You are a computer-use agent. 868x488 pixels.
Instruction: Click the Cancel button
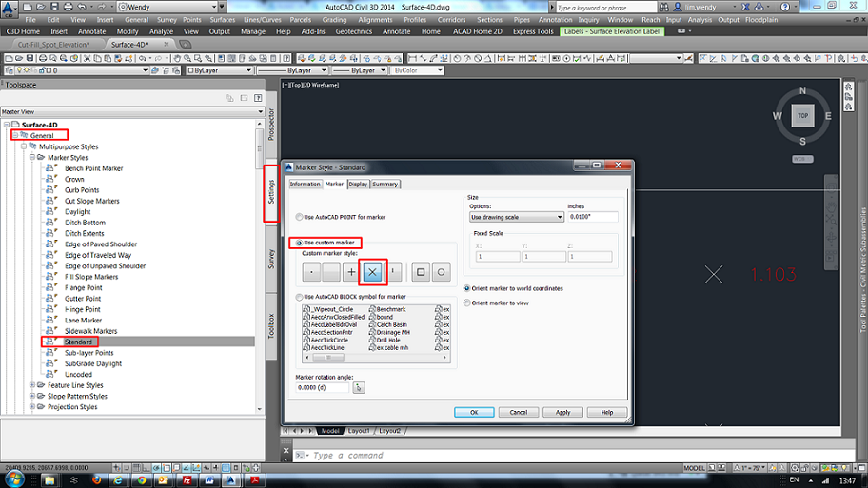tap(518, 412)
